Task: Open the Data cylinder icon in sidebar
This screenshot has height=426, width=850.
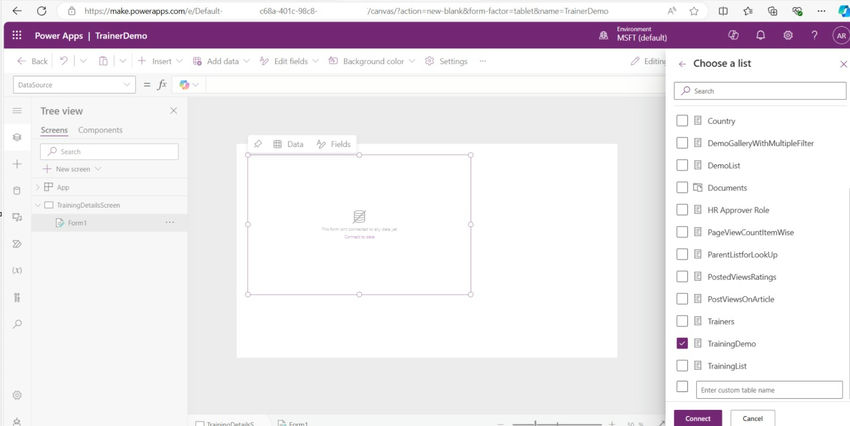Action: pyautogui.click(x=17, y=190)
